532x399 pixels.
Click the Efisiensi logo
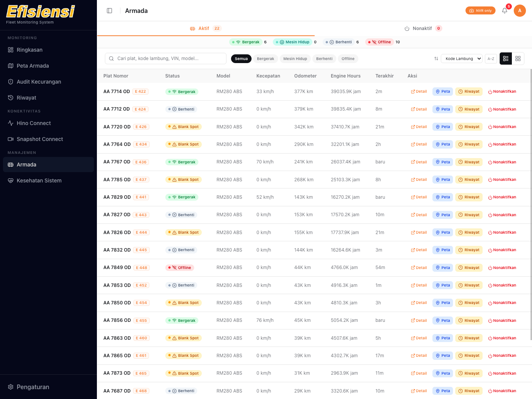tap(41, 12)
